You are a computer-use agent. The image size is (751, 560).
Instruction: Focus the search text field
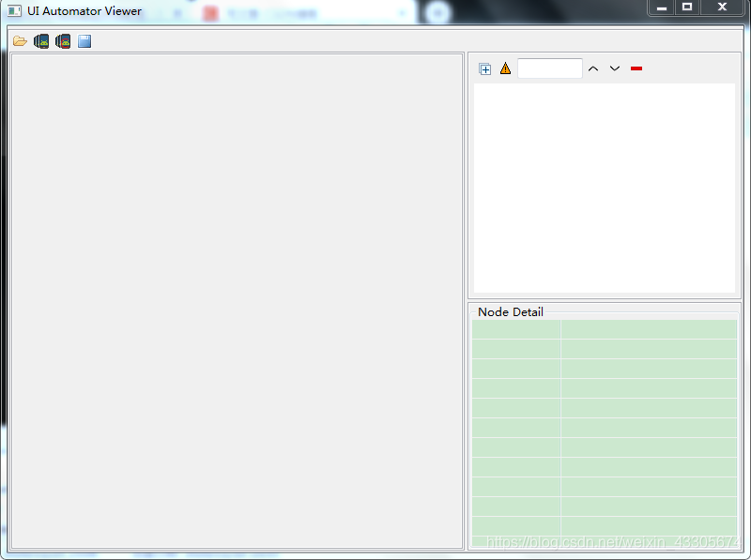point(550,68)
